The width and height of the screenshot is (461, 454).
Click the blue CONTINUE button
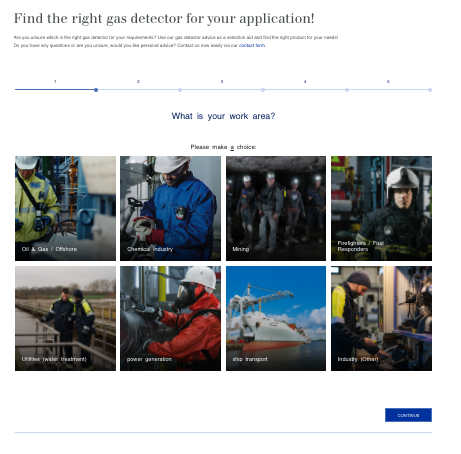tap(408, 415)
